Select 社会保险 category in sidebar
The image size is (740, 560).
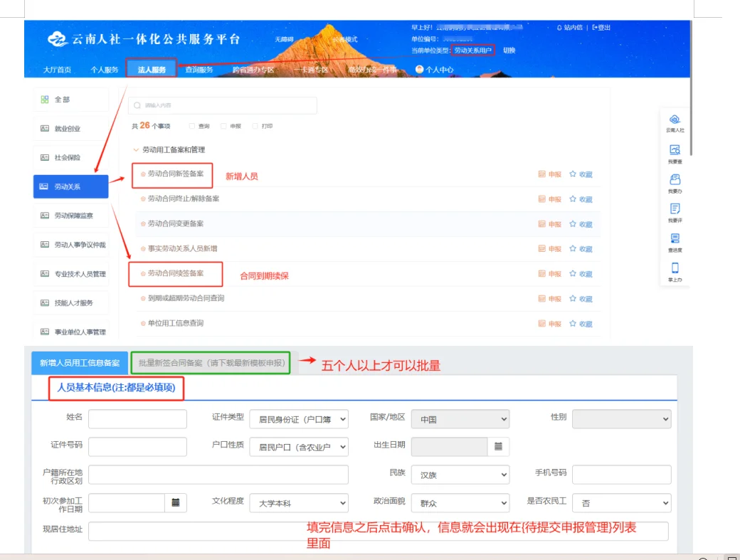click(x=70, y=157)
